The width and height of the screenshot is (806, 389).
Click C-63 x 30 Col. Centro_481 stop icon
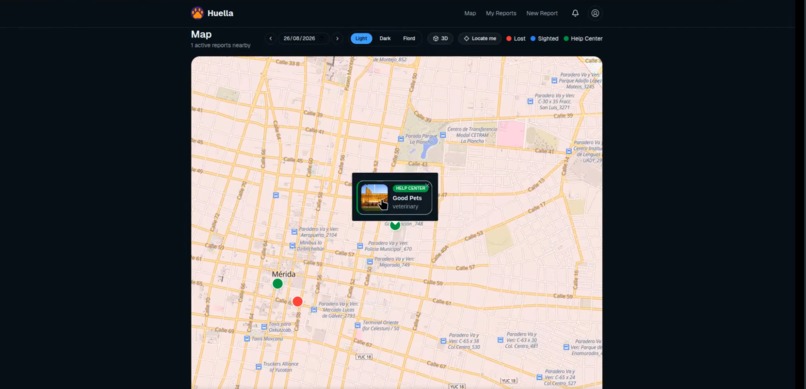click(x=500, y=340)
